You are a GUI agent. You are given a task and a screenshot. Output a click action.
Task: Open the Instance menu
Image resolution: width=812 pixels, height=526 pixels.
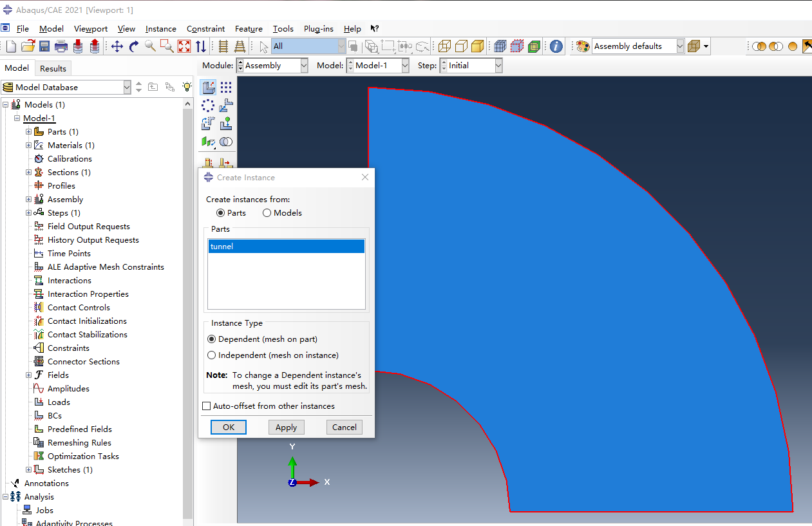pos(161,29)
